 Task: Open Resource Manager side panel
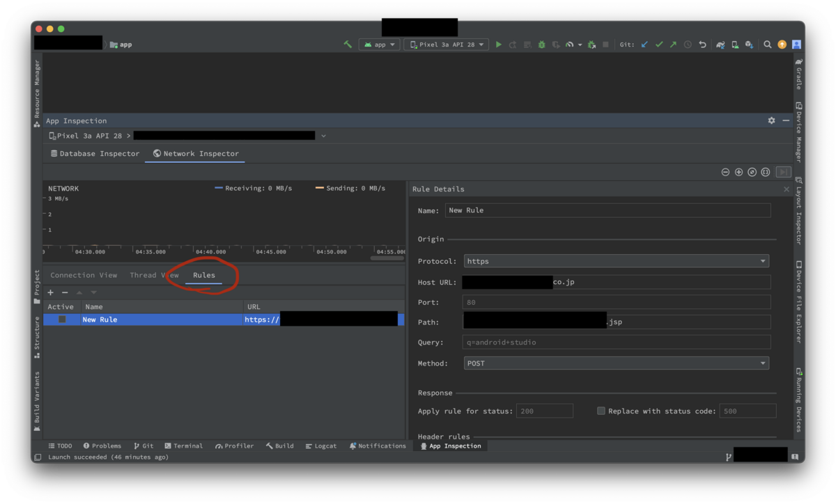pyautogui.click(x=37, y=93)
